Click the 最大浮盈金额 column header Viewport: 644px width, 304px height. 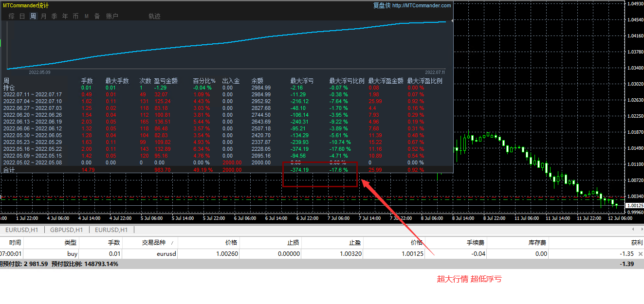[x=386, y=81]
